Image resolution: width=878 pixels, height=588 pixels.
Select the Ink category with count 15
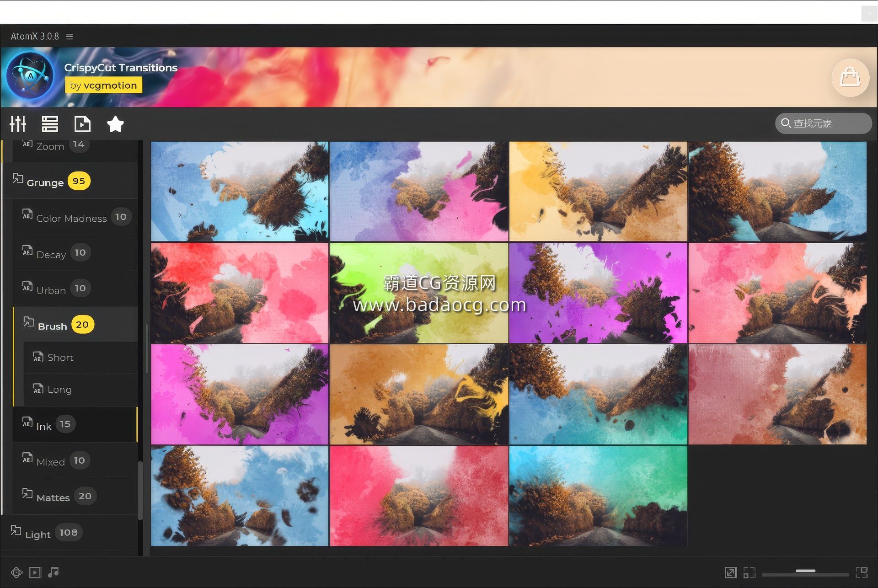75,424
